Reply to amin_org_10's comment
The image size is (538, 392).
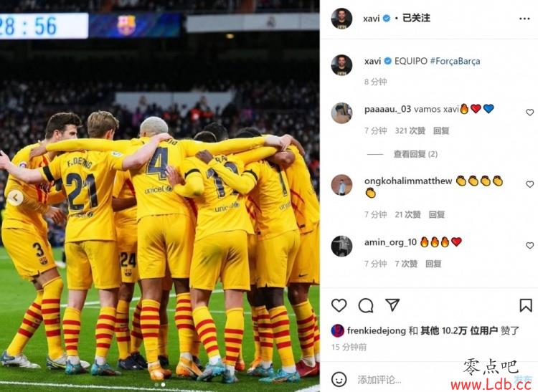(x=433, y=264)
